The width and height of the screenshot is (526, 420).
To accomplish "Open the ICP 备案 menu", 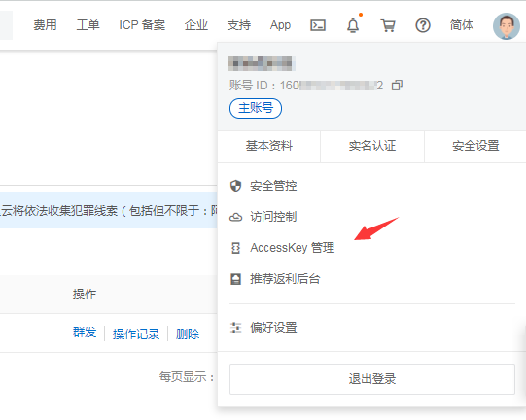I will 142,25.
